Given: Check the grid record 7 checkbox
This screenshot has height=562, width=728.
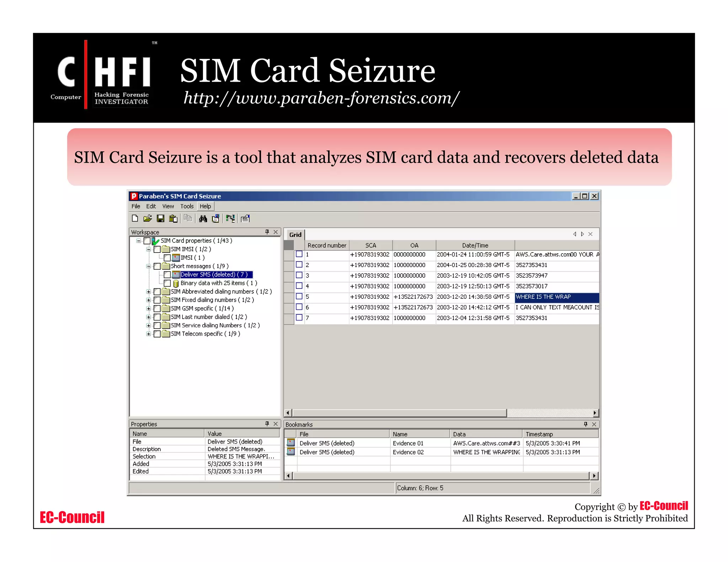Looking at the screenshot, I should click(x=299, y=317).
